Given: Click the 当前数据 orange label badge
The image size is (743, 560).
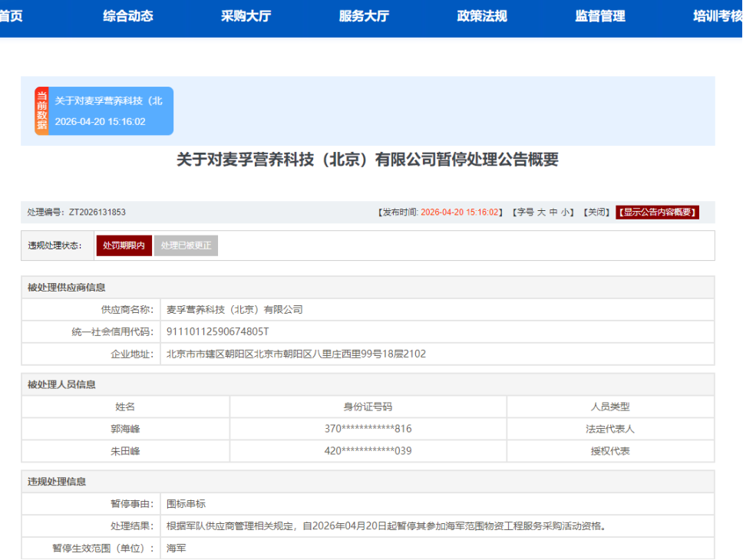Looking at the screenshot, I should point(41,111).
